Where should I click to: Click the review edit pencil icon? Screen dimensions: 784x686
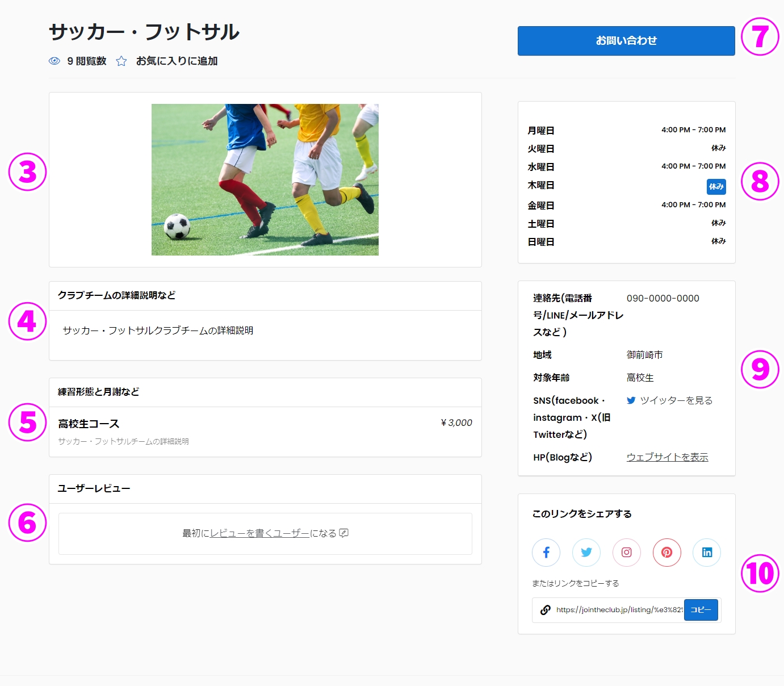[x=343, y=533]
